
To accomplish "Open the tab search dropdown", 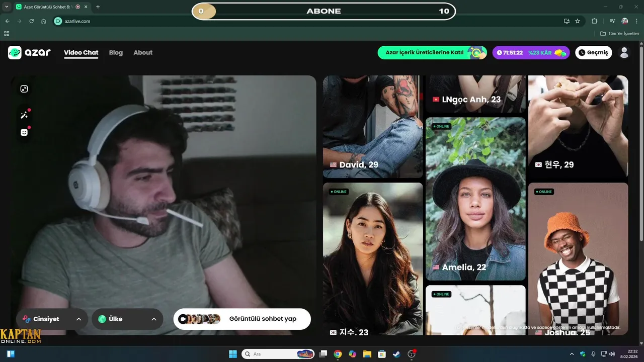I will [7, 7].
